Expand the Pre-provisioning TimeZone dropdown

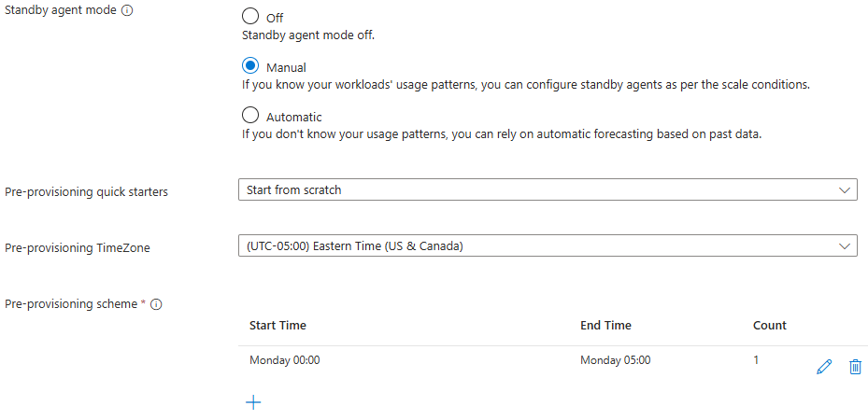547,246
